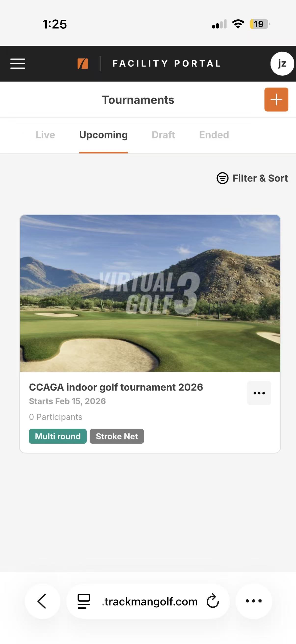296x644 pixels.
Task: Reload the page with refresh icon
Action: (x=213, y=601)
